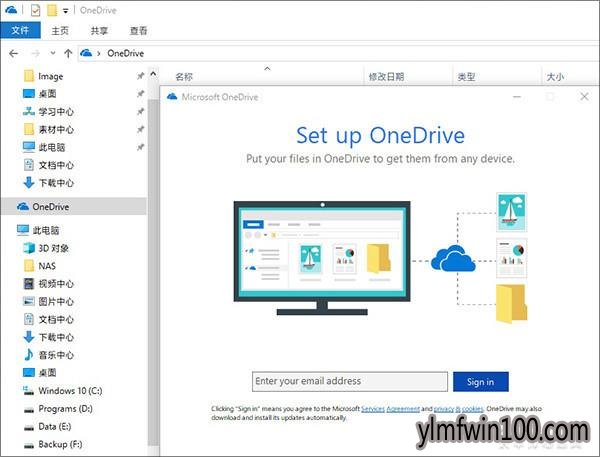Sort by 修改日期 column header
The width and height of the screenshot is (600, 457).
tap(386, 77)
